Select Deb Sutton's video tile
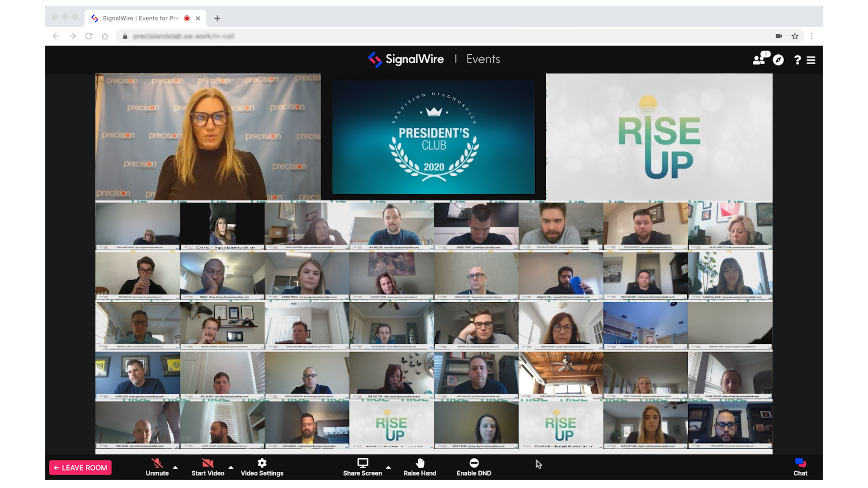Viewport: 868px width, 488px height. coord(392,375)
